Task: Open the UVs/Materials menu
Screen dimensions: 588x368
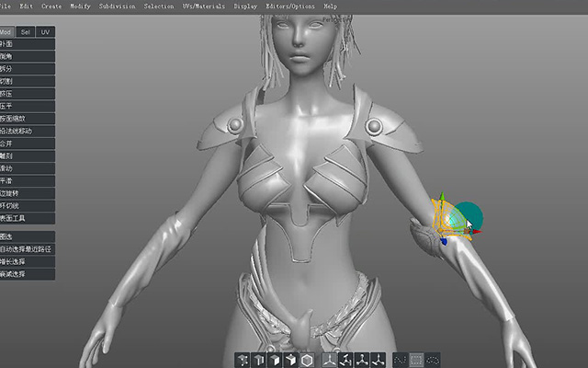Action: click(x=204, y=6)
